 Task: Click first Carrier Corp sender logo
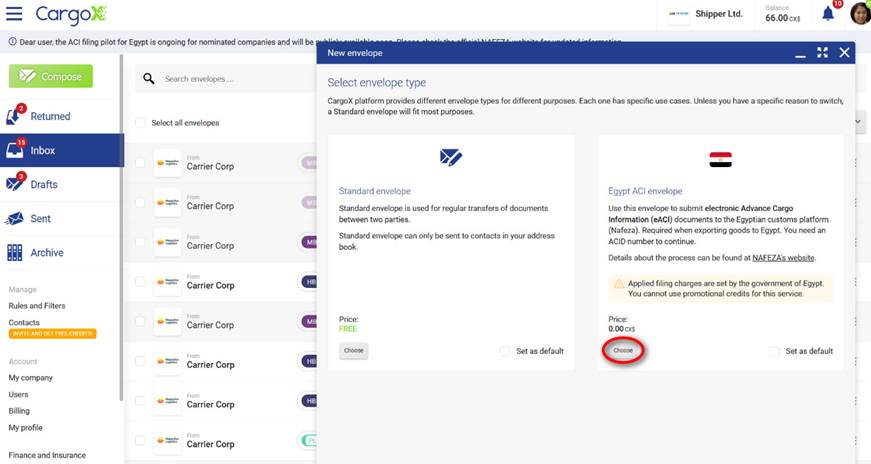(167, 163)
